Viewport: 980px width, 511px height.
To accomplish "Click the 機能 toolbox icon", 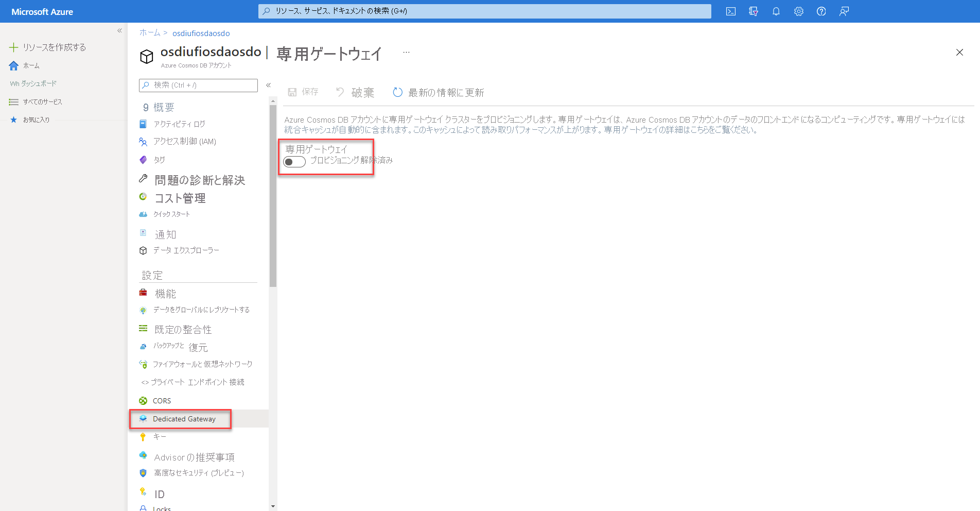I will point(143,293).
